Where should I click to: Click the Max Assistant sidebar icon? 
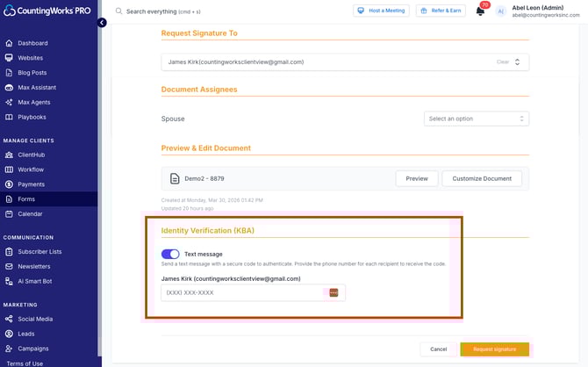pos(9,87)
